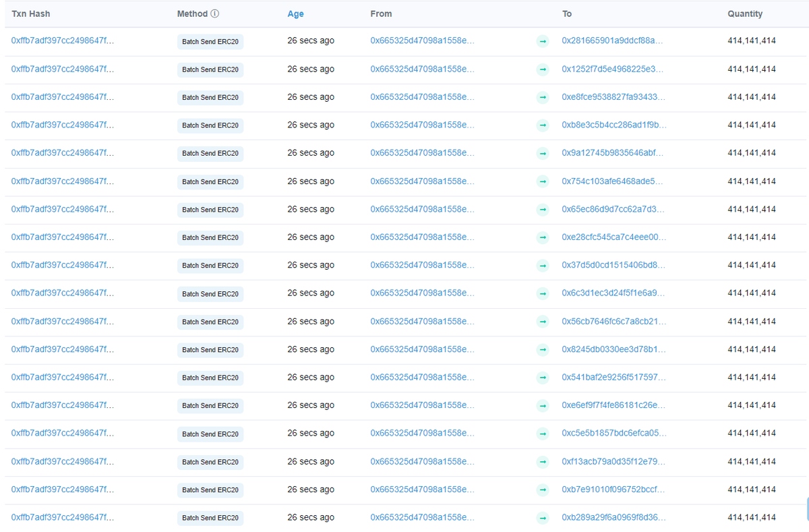
Task: Open recipient address 0xe8fce9538827fa93433
Action: coord(613,96)
